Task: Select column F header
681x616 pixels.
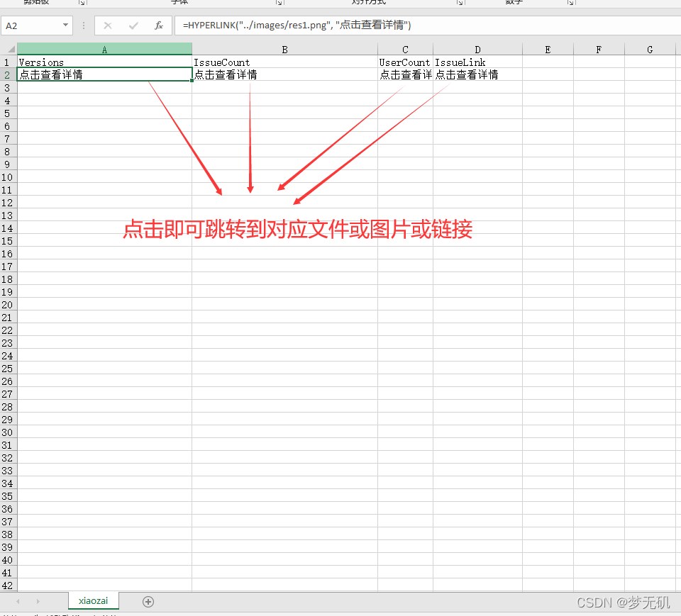Action: (599, 49)
